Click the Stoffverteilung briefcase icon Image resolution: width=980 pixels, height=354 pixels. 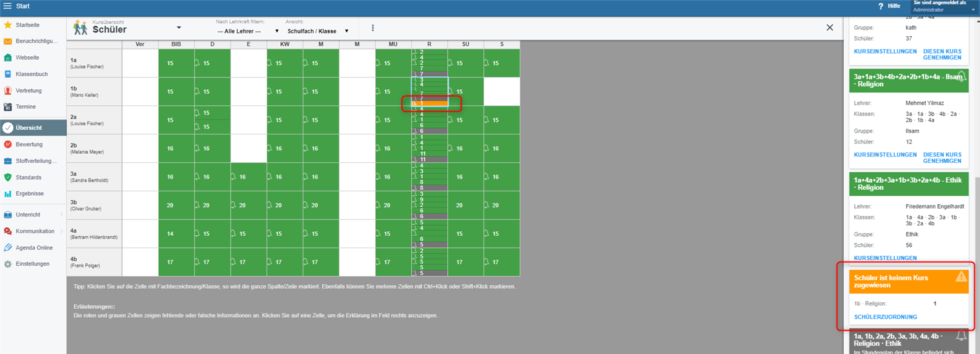8,161
